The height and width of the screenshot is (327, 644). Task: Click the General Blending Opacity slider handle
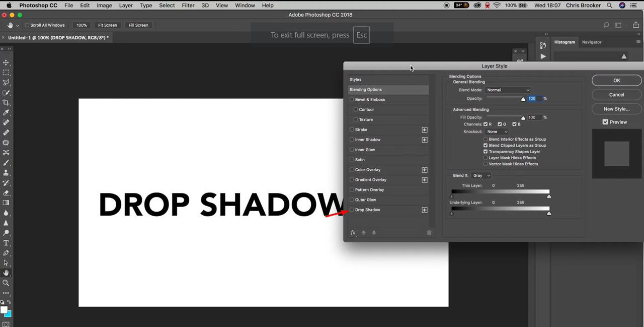[523, 99]
